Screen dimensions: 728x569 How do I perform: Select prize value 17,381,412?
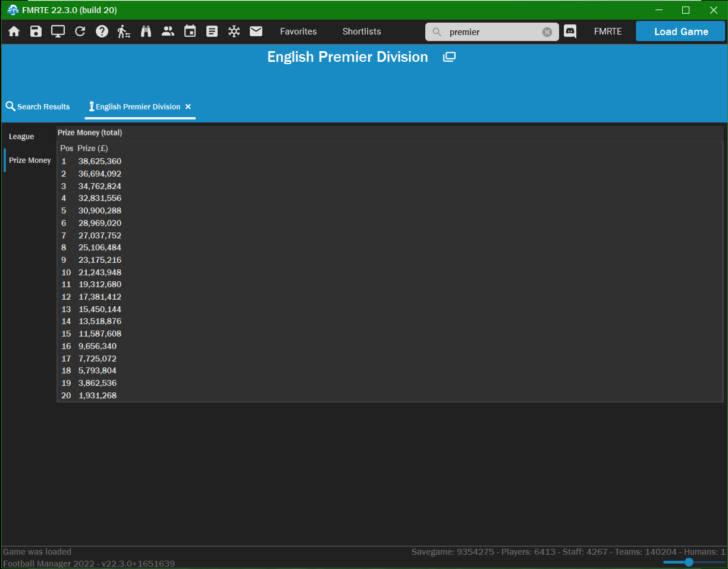coord(100,297)
